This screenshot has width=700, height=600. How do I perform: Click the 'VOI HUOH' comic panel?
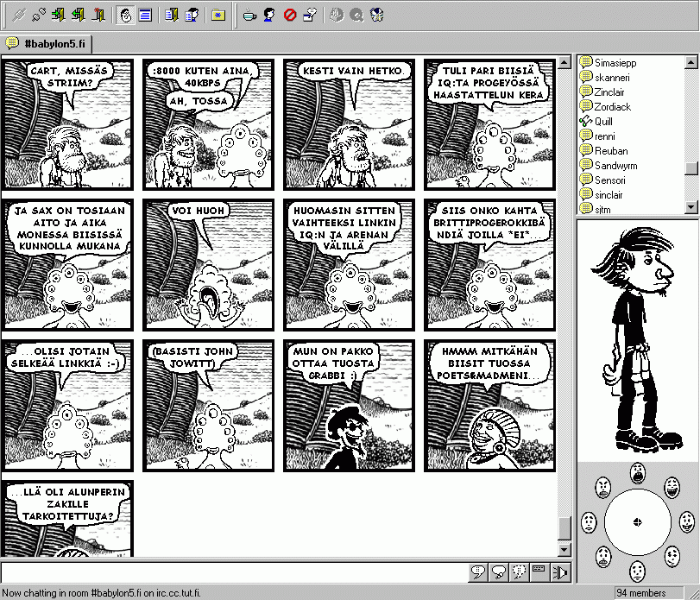[209, 265]
